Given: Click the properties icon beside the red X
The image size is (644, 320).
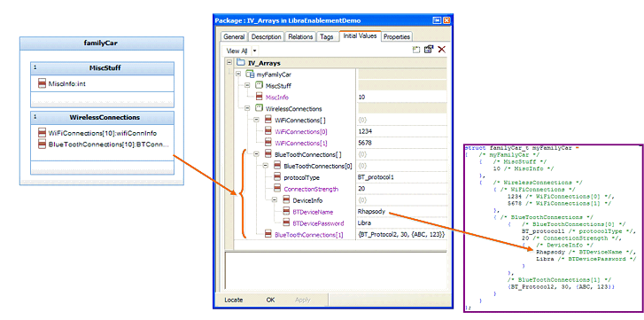Looking at the screenshot, I should click(429, 50).
